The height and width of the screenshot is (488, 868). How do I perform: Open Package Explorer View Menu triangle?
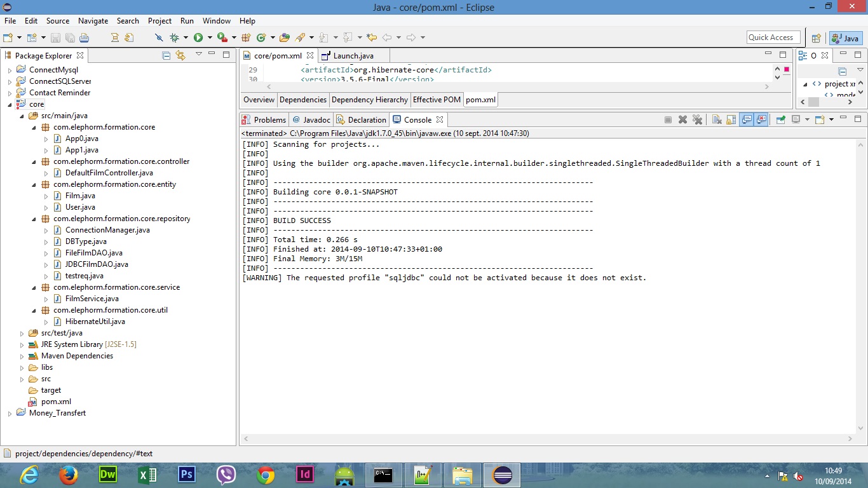(x=199, y=55)
